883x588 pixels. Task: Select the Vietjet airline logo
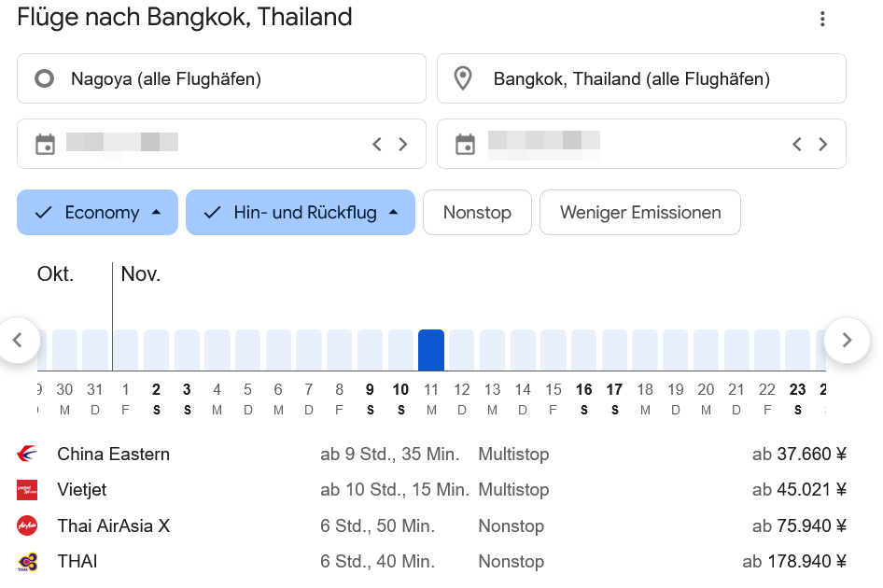tap(27, 489)
